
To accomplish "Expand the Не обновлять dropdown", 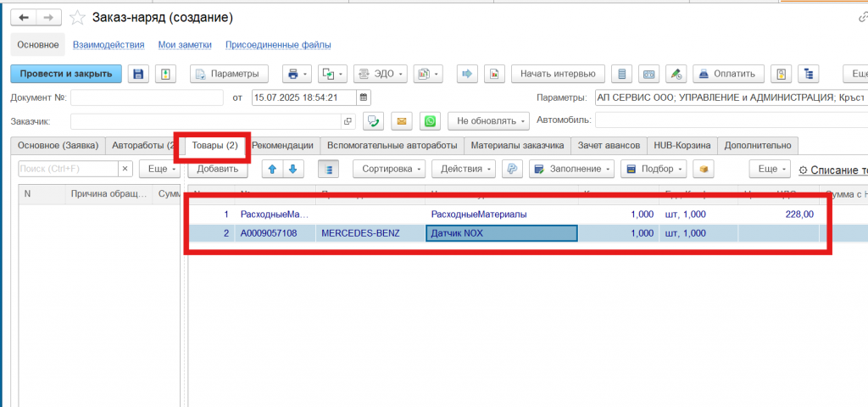I will (488, 121).
